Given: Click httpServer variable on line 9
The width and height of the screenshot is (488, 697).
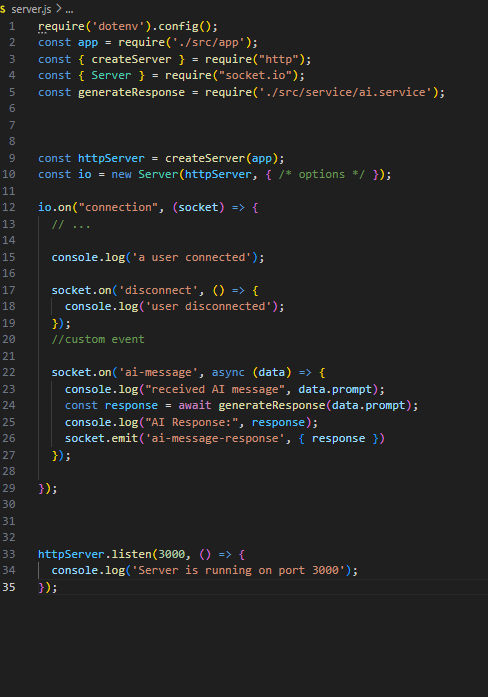Looking at the screenshot, I should click(x=111, y=158).
